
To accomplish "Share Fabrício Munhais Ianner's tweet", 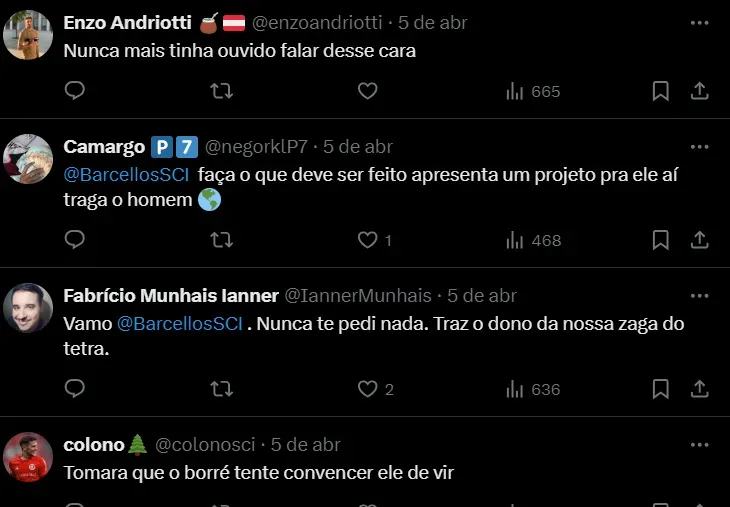I will (700, 389).
